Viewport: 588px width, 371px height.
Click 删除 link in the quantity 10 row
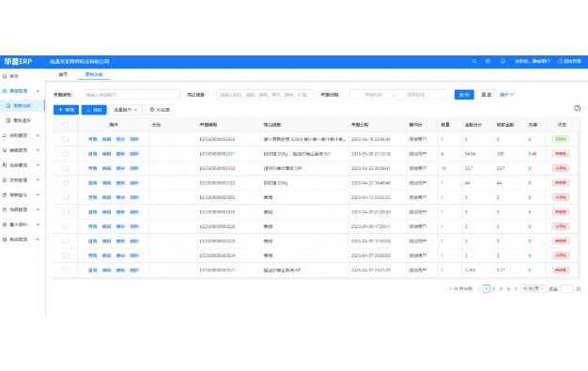134,168
